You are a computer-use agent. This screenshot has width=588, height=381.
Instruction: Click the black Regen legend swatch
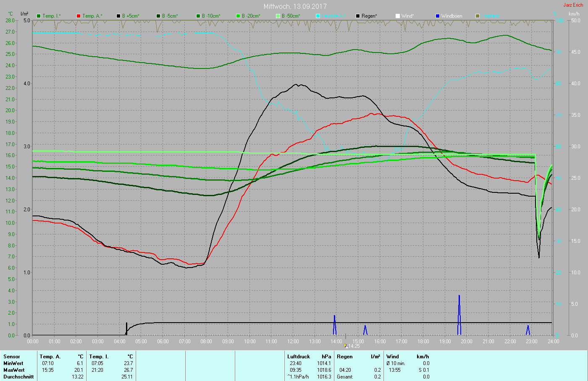(358, 16)
